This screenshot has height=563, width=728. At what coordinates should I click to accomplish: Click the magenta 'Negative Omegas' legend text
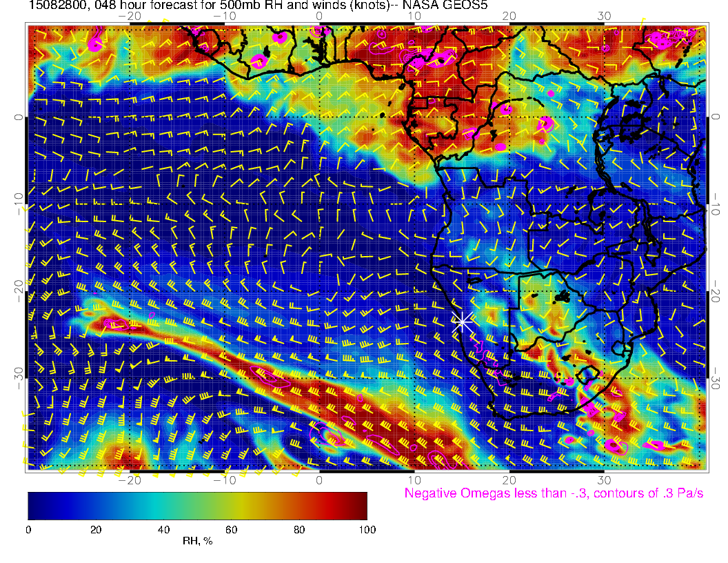554,493
